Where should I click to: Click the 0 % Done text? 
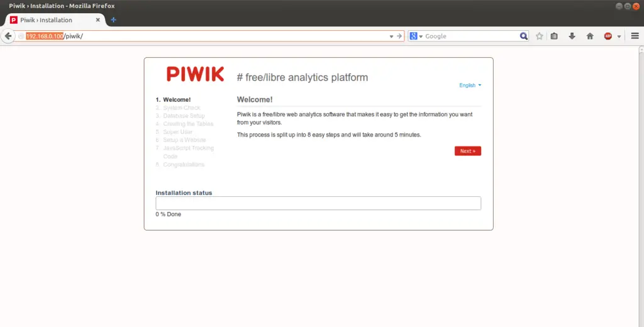(x=169, y=214)
